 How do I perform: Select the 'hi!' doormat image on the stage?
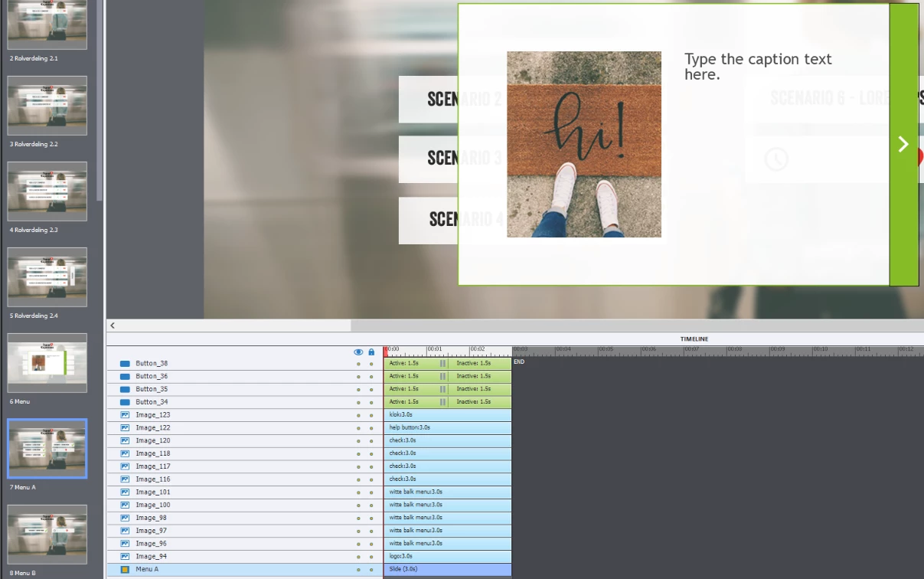(584, 144)
